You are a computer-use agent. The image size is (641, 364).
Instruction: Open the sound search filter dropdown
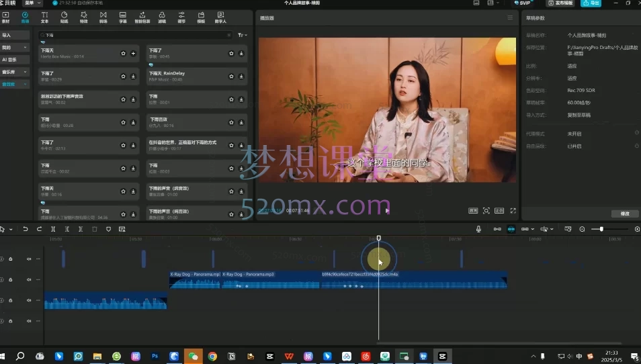[x=242, y=34]
